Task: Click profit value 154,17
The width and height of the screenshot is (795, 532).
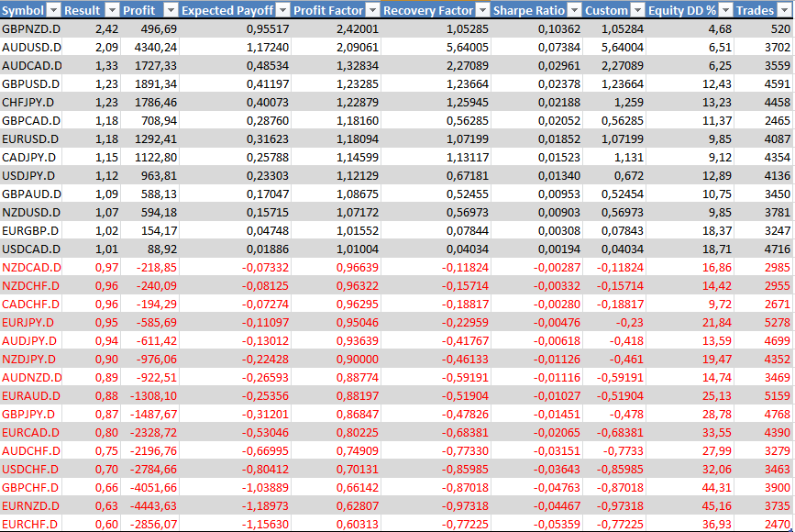Action: point(160,230)
